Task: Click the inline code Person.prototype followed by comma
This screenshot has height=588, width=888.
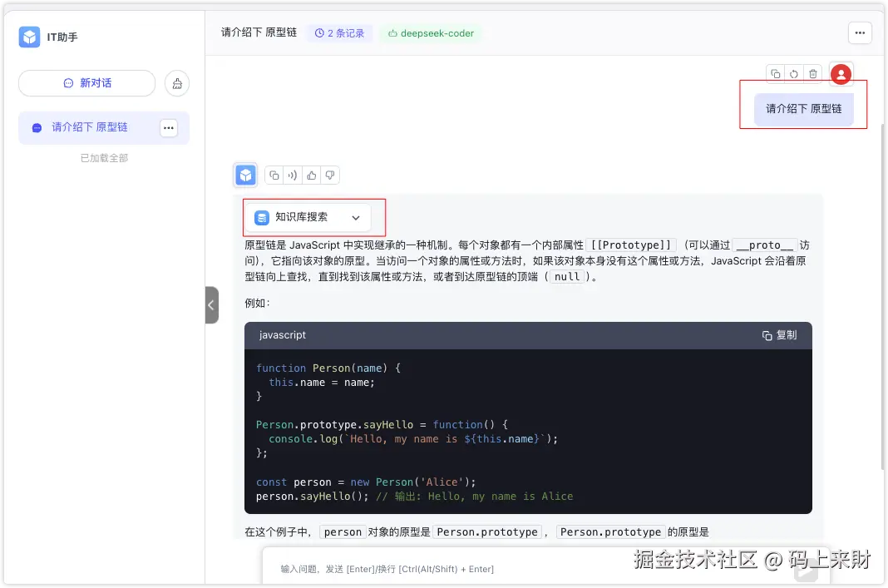Action: click(x=487, y=532)
